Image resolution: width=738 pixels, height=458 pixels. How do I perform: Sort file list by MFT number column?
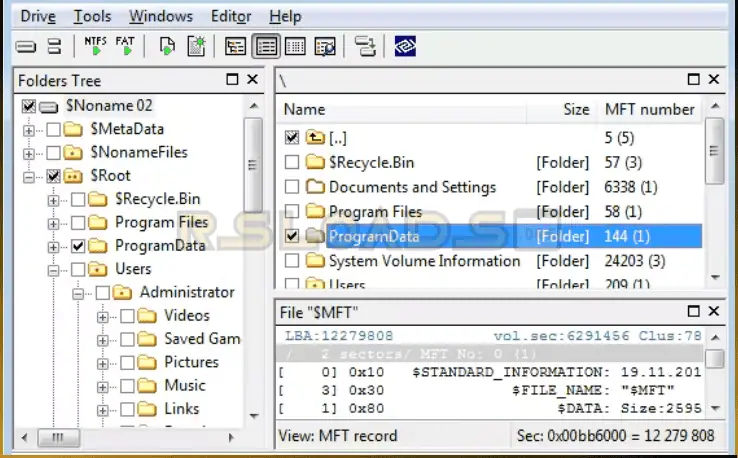click(649, 109)
